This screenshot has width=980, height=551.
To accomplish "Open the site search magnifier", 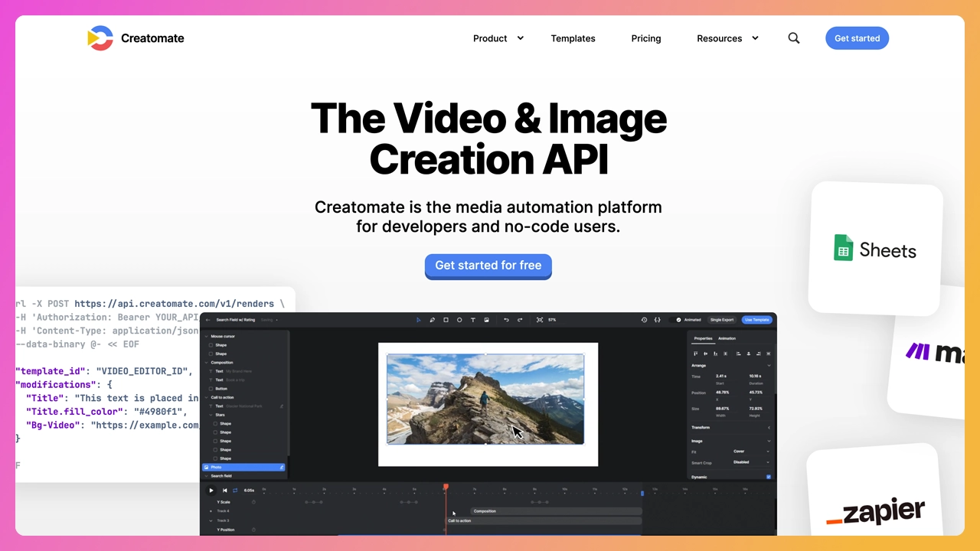I will pos(794,38).
